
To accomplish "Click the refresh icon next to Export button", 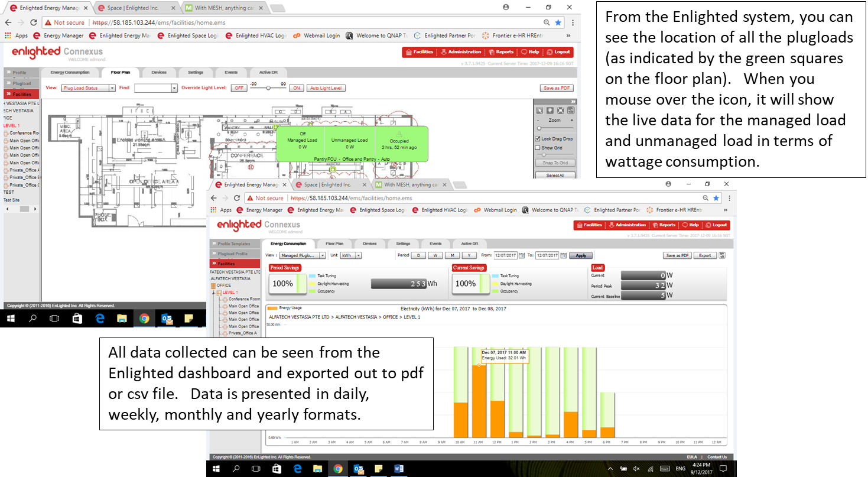I will 722,255.
